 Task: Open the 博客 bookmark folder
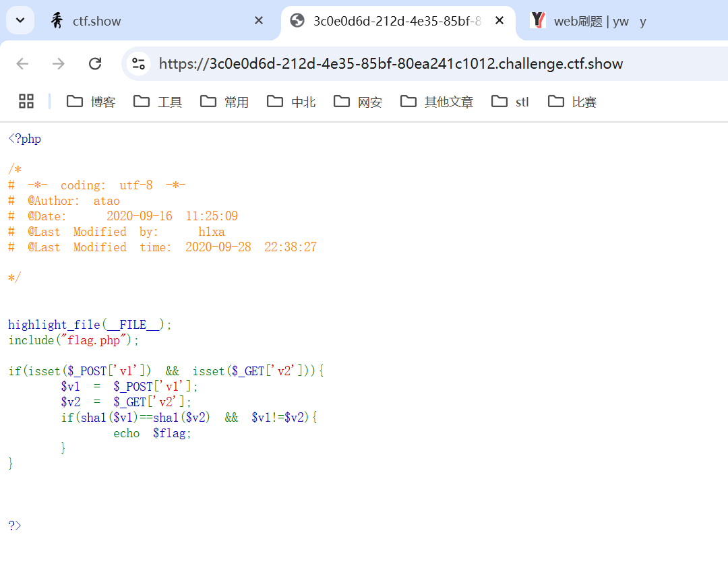[x=90, y=102]
